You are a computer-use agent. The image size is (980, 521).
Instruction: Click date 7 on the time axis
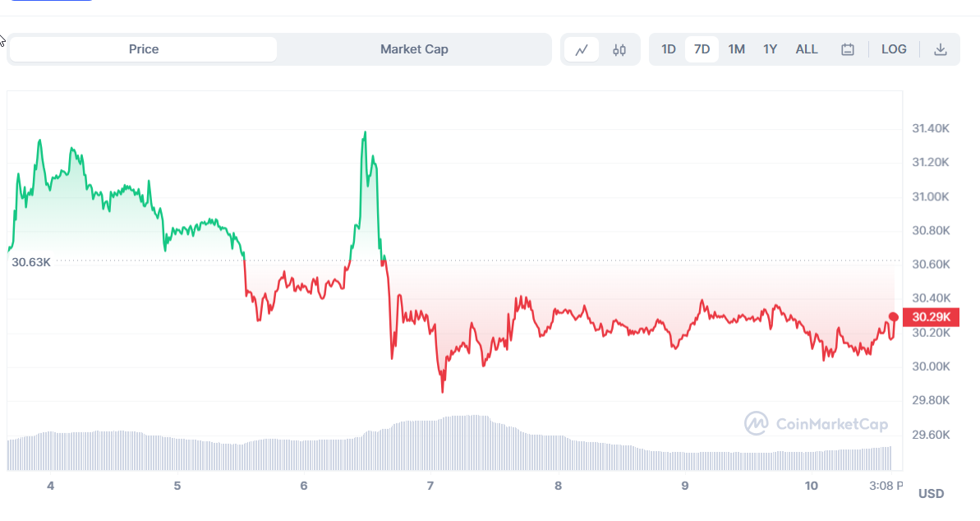[x=430, y=486]
